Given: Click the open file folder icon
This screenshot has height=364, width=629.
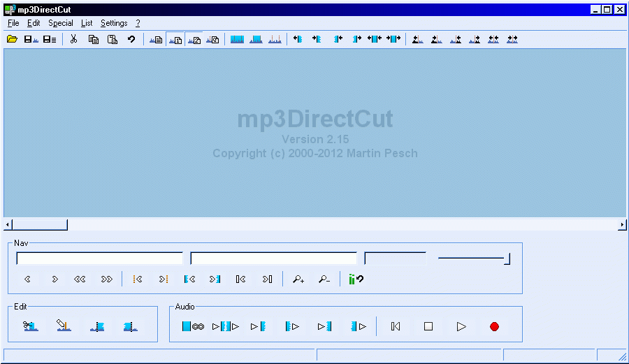Looking at the screenshot, I should 12,39.
